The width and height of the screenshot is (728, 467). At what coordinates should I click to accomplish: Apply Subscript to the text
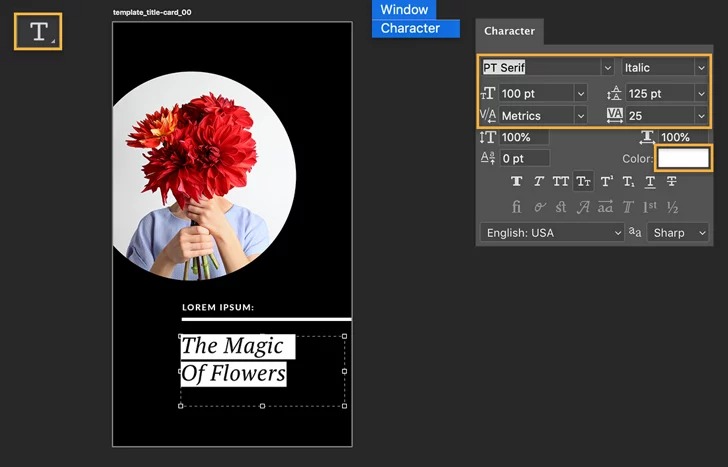[628, 181]
